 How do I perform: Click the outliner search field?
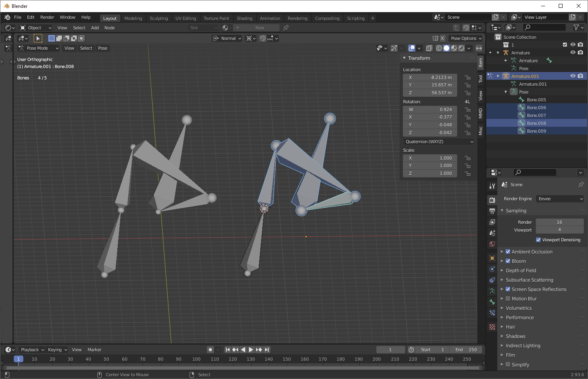544,27
